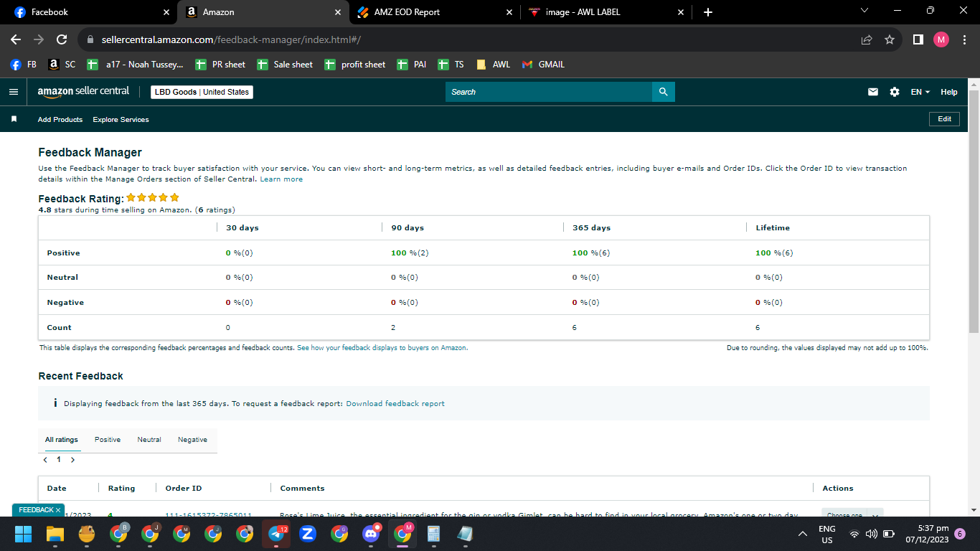This screenshot has width=980, height=551.
Task: Click the order ID 111-1615372-7865011
Action: (x=208, y=515)
